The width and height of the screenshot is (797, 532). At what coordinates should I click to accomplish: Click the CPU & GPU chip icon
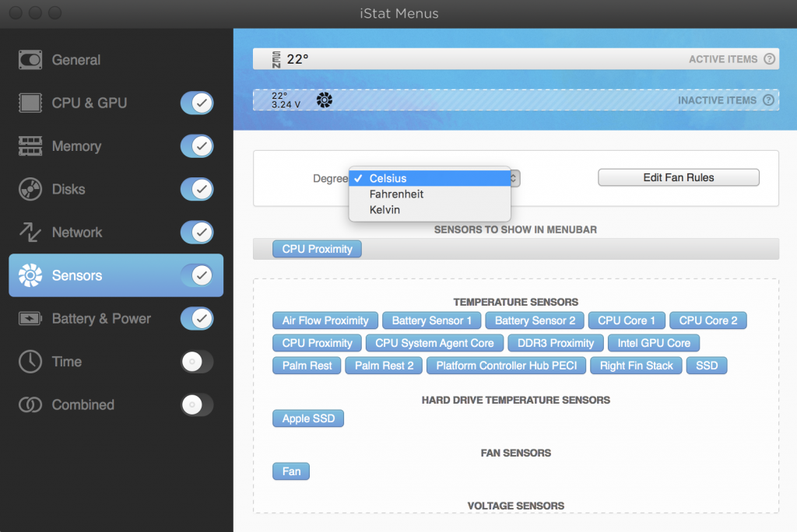point(30,103)
